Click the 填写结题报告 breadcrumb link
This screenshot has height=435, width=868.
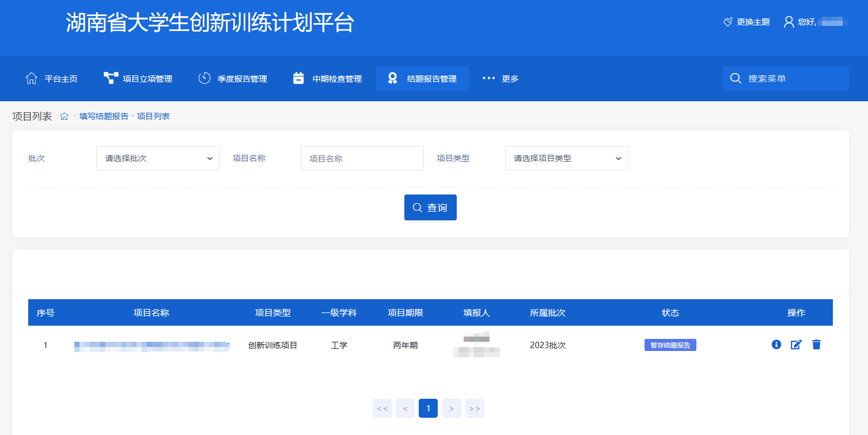[x=103, y=116]
